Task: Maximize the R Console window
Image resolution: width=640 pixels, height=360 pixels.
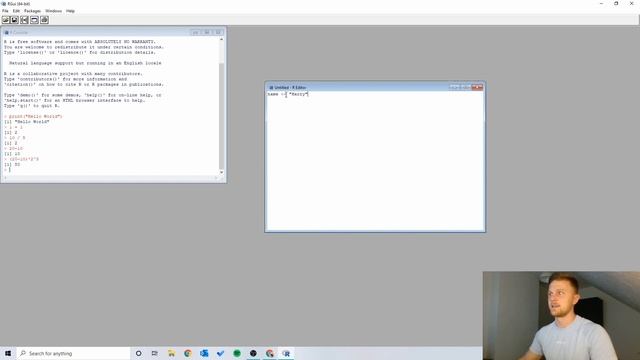Action: (x=207, y=32)
